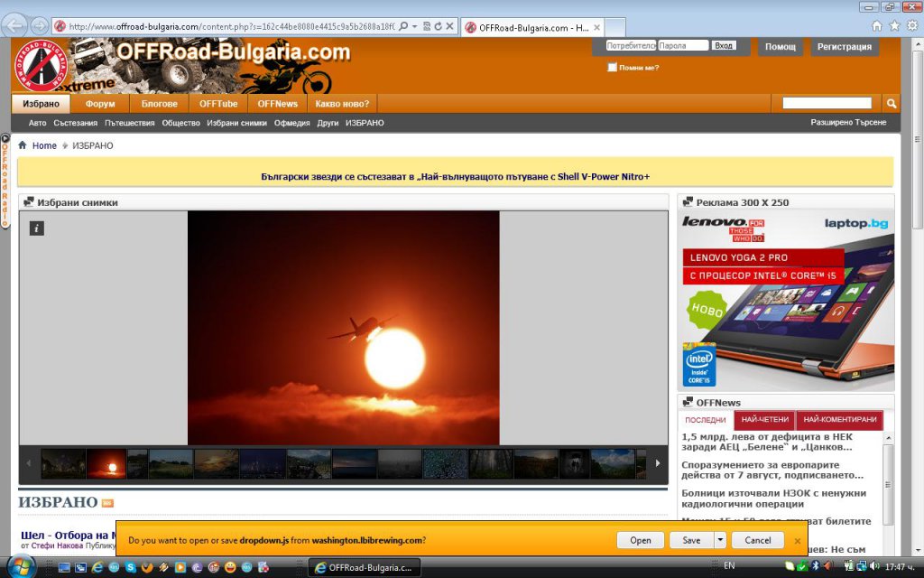Image resolution: width=924 pixels, height=578 pixels.
Task: Open Разширено Търсене advanced search
Action: [x=848, y=122]
